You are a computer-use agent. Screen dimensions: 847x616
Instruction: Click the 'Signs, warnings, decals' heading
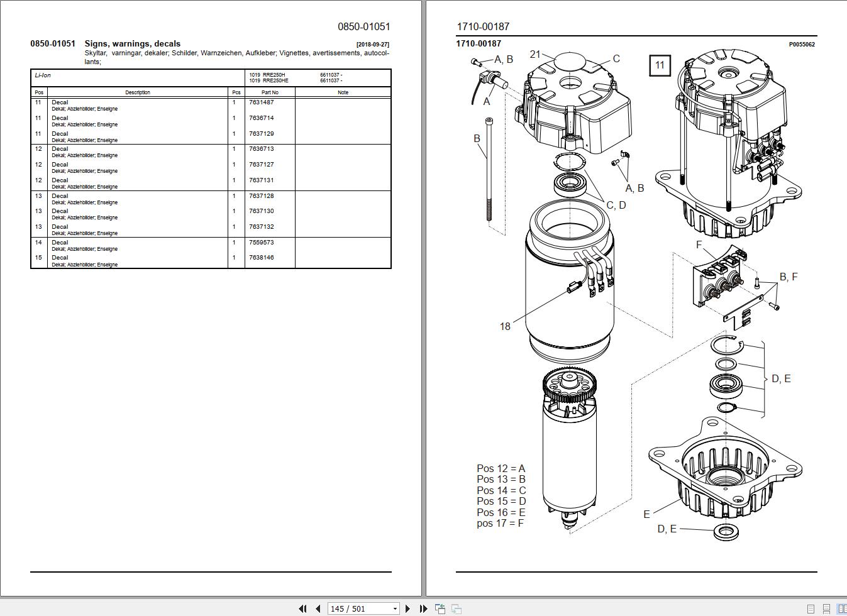pos(133,44)
